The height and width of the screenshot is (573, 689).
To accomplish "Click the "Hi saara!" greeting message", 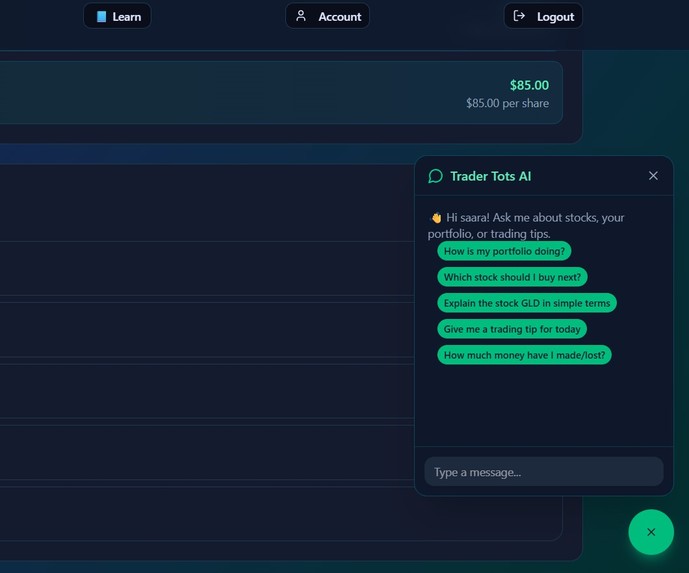I will [x=526, y=225].
